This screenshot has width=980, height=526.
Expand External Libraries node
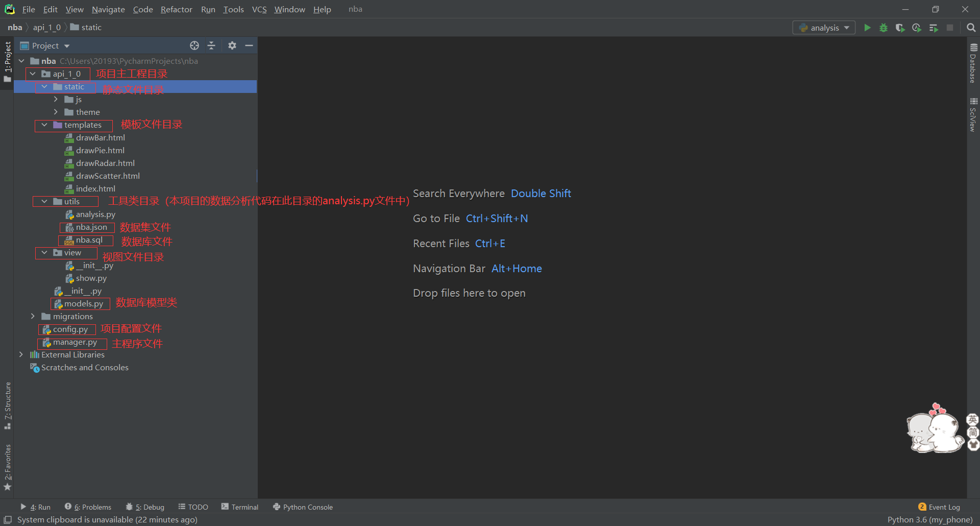[21, 354]
